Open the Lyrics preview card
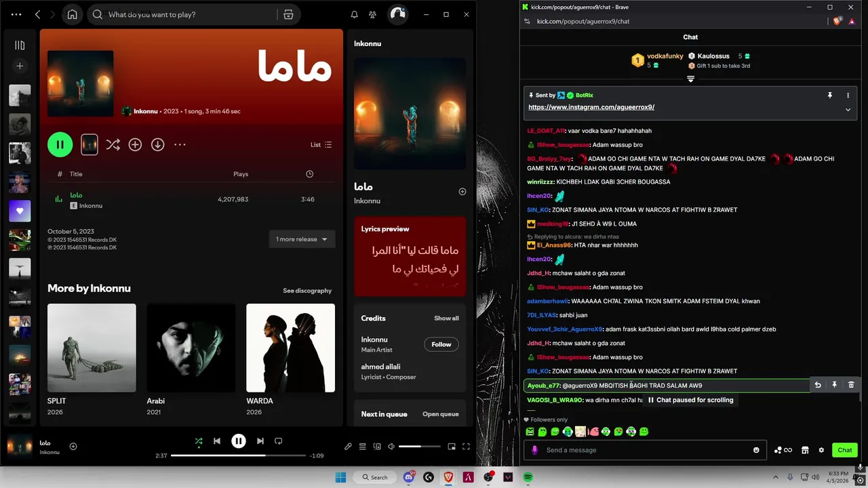 410,256
